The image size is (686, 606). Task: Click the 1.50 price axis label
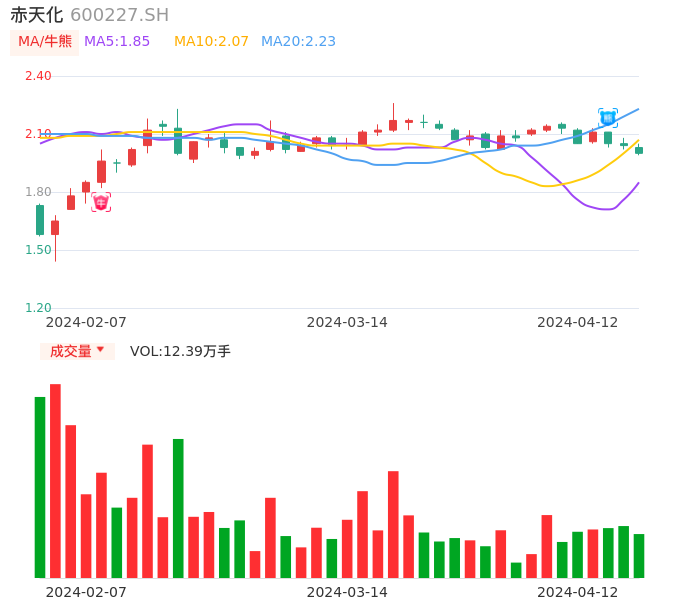pyautogui.click(x=38, y=250)
